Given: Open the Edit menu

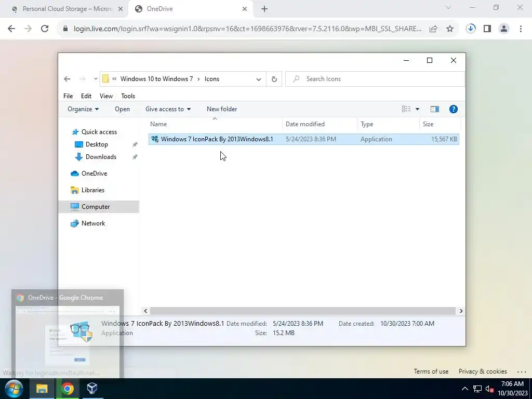Looking at the screenshot, I should coord(86,96).
